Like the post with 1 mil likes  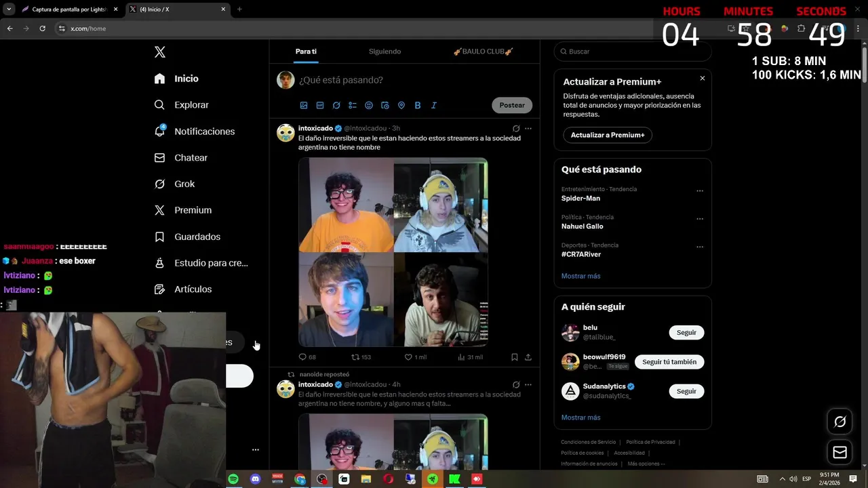point(416,357)
